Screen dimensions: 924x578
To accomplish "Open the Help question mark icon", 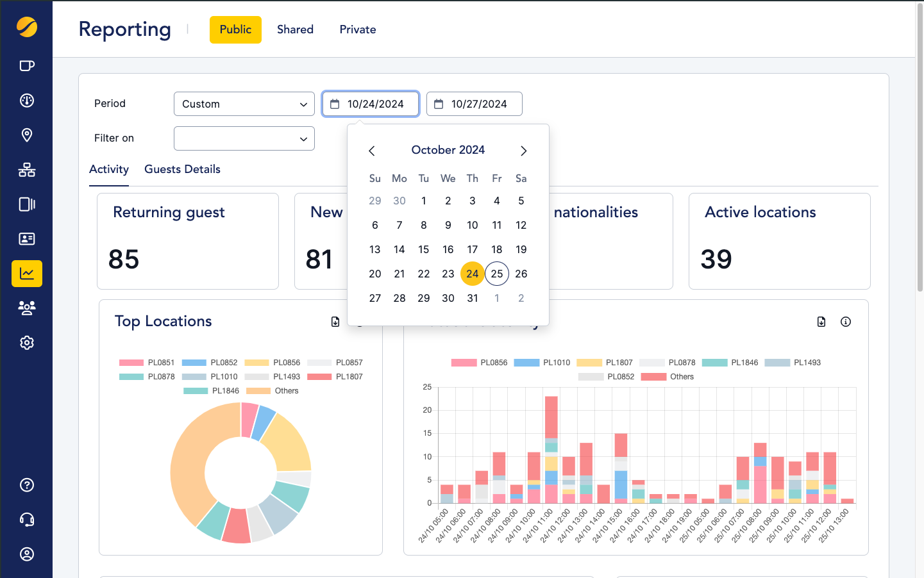I will pos(26,485).
